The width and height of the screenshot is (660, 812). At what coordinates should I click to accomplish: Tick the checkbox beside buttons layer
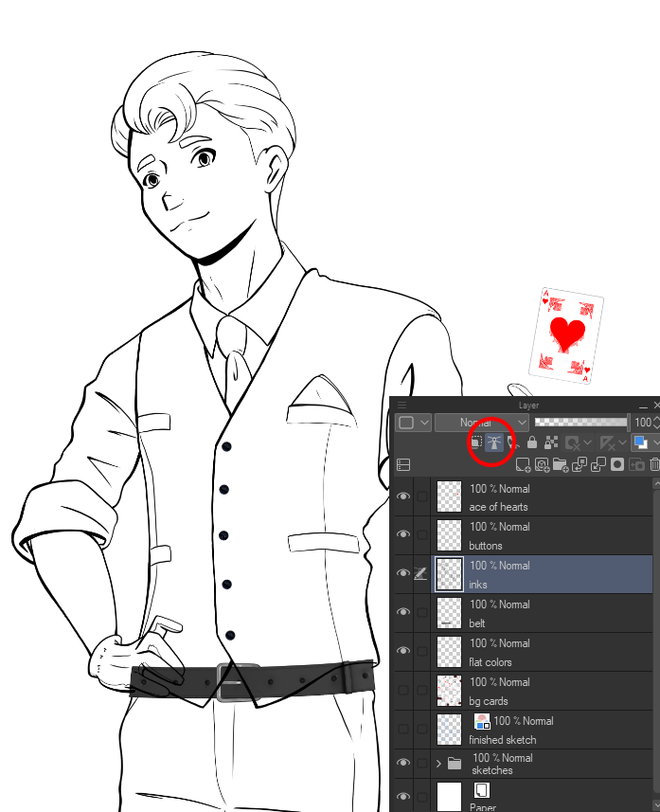coord(422,534)
